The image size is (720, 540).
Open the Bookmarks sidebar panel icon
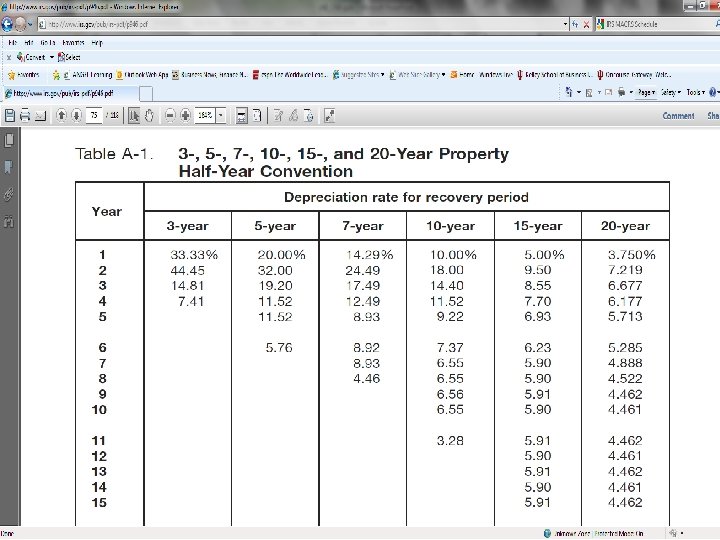pos(9,167)
